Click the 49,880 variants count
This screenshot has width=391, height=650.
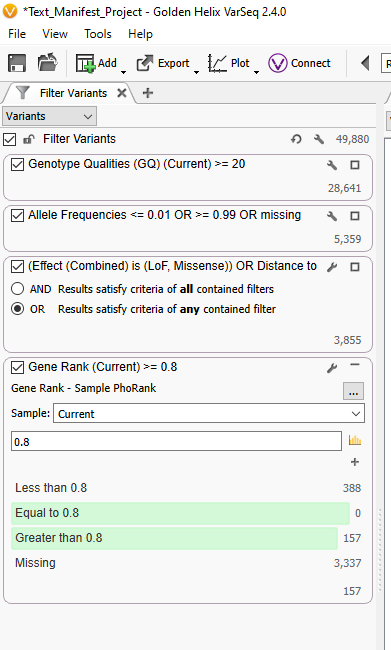pyautogui.click(x=352, y=139)
